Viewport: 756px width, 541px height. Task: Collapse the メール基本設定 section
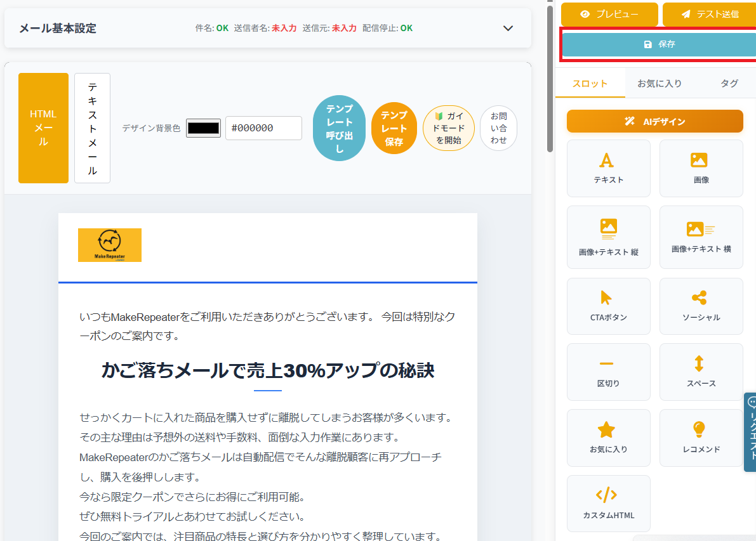(507, 29)
